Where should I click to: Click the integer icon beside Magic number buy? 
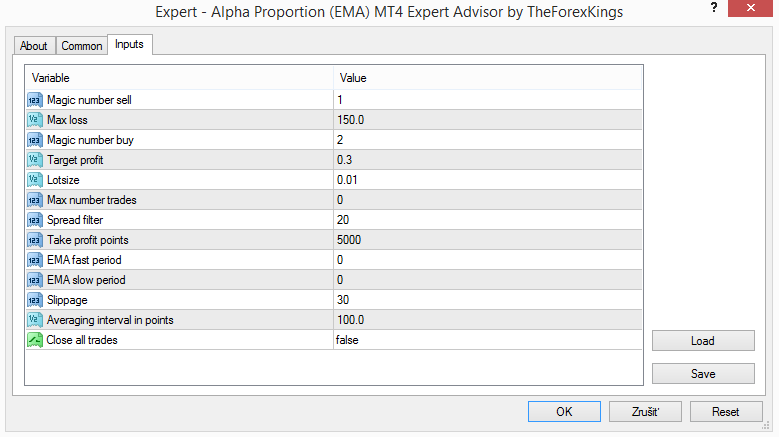[34, 140]
